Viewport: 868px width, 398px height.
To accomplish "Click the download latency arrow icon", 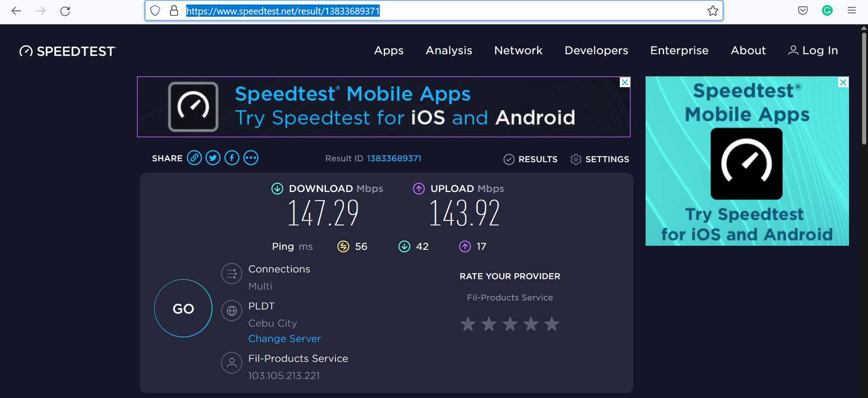I will (x=404, y=246).
